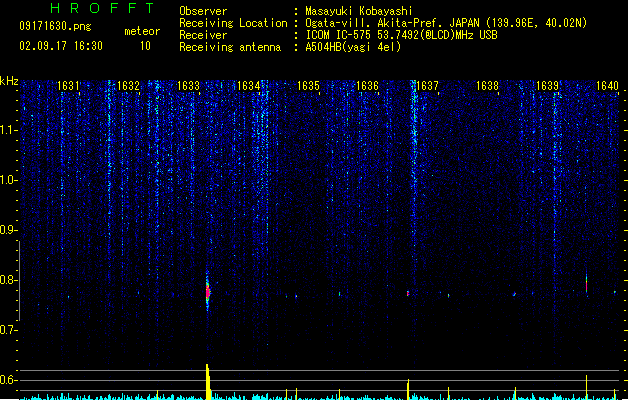Click the 1.0 kHz frequency axis label
Image resolution: width=629 pixels, height=400 pixels.
pyautogui.click(x=9, y=180)
